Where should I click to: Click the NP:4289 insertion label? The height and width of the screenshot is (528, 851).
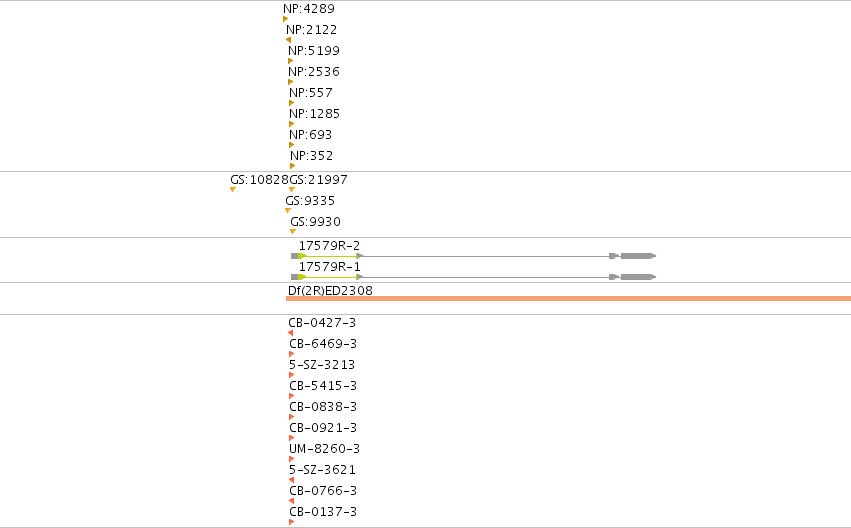[309, 9]
